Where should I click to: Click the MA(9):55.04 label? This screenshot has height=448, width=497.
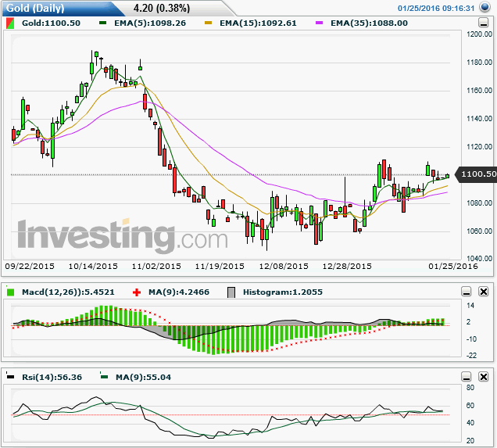coord(143,378)
